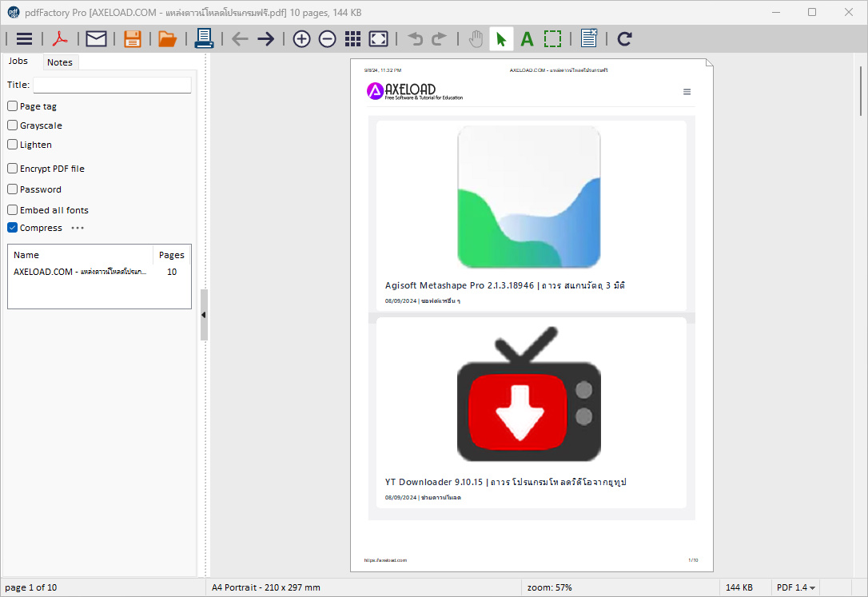Select the AXELOAD.COM job row
Image resolution: width=868 pixels, height=597 pixels.
click(x=99, y=272)
